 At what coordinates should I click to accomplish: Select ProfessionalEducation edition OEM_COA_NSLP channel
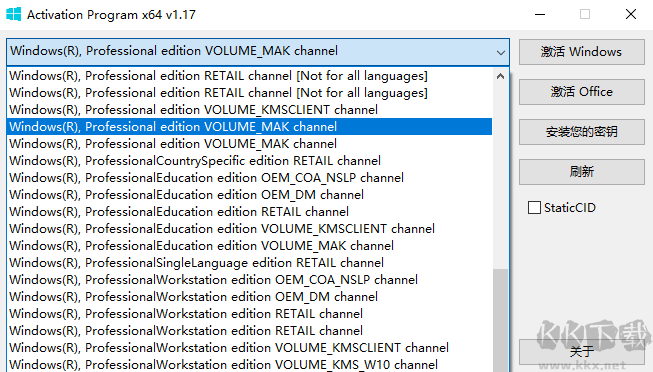point(249,178)
